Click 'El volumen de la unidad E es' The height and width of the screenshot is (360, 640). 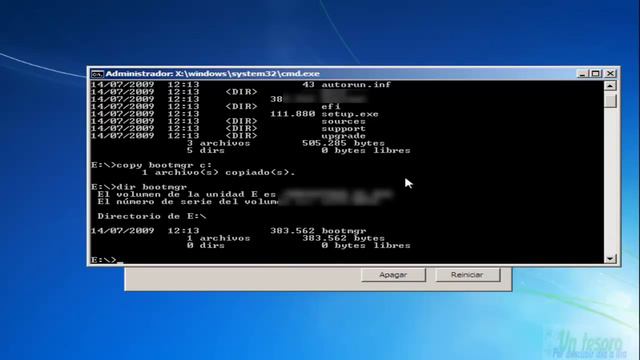187,194
